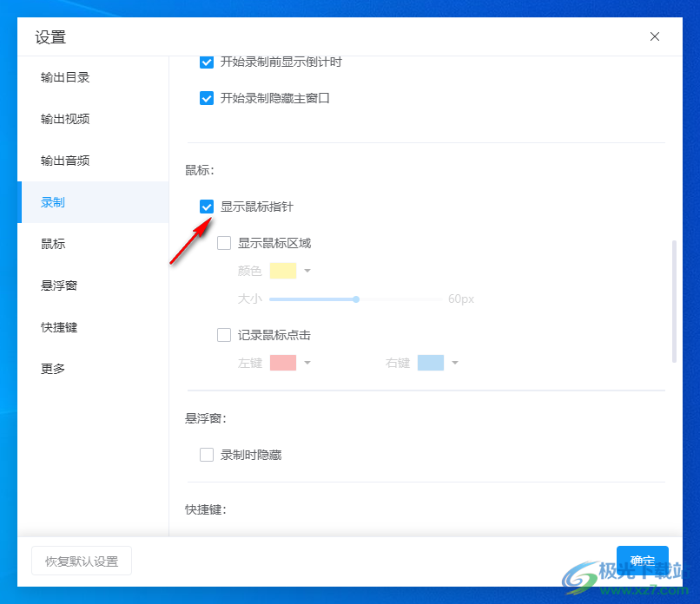Enable 显示鼠标区域 checkbox
The width and height of the screenshot is (700, 604).
224,243
